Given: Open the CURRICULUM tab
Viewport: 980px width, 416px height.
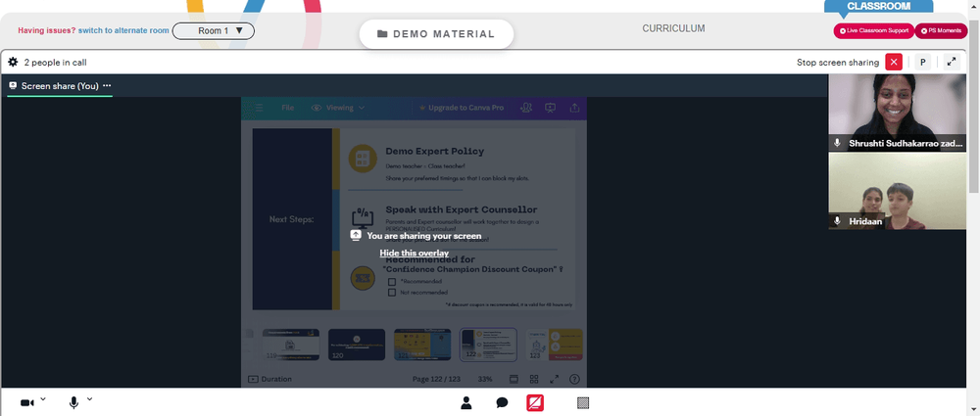Looking at the screenshot, I should coord(673,28).
